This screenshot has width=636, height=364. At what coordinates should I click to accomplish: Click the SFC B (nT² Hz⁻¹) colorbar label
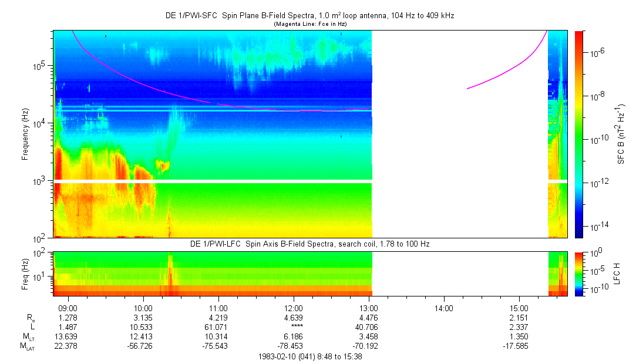click(x=621, y=134)
